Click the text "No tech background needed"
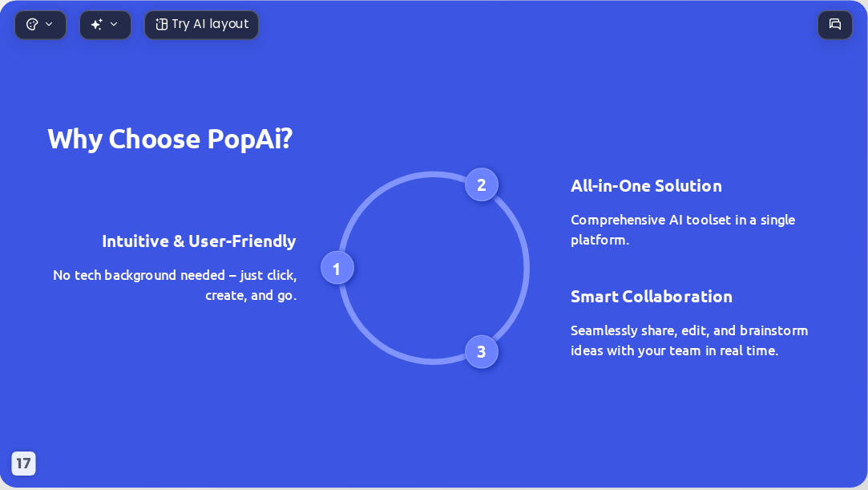Viewport: 868px width, 490px height. (139, 275)
